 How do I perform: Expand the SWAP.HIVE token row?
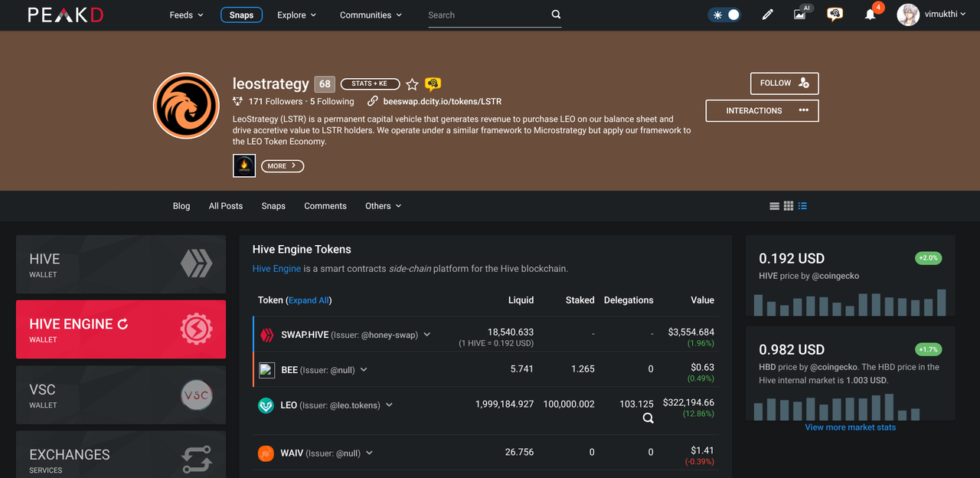[427, 335]
